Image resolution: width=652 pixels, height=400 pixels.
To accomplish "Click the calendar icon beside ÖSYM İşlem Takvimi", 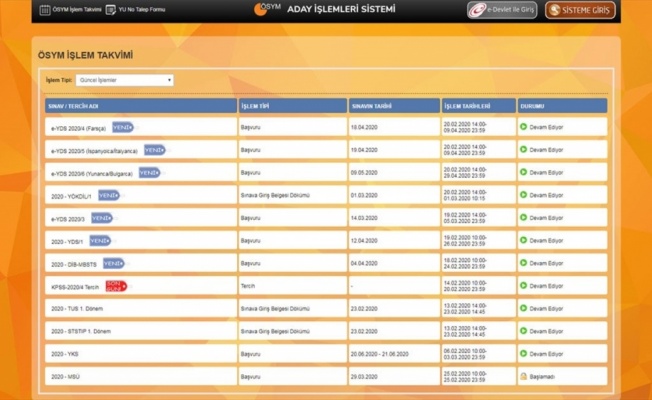I will point(45,10).
